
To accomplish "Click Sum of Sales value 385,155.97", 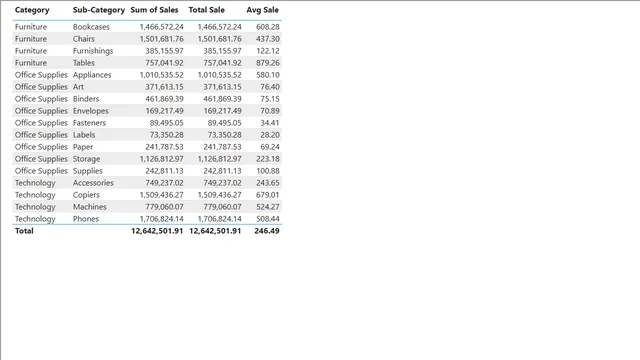I will (x=164, y=51).
